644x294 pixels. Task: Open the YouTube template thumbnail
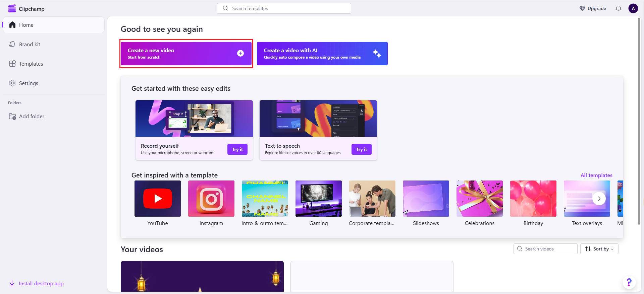(x=158, y=199)
